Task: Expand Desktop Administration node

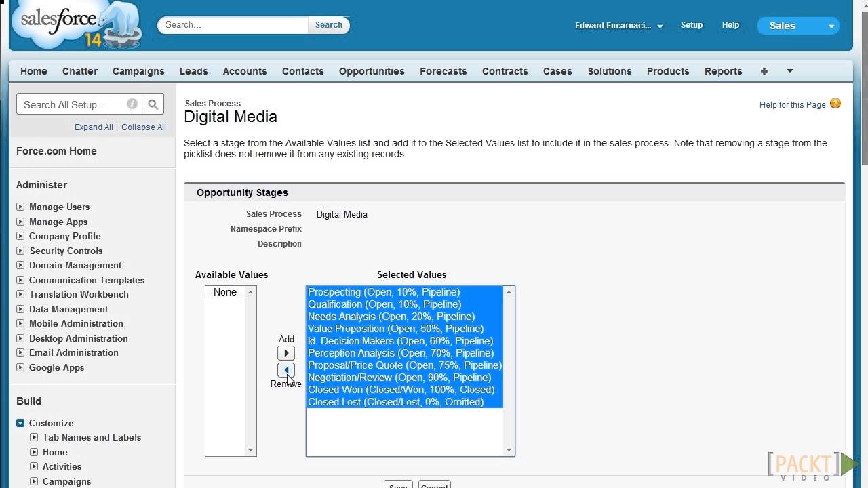Action: pos(20,338)
